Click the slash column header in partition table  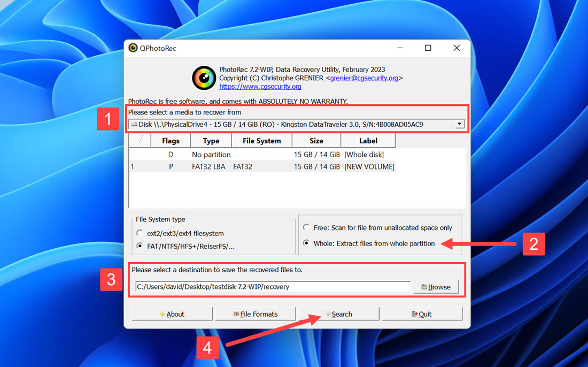140,141
